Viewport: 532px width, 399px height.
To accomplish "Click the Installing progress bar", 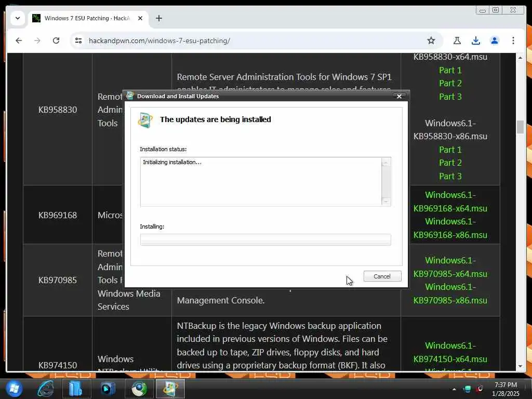I will [265, 240].
